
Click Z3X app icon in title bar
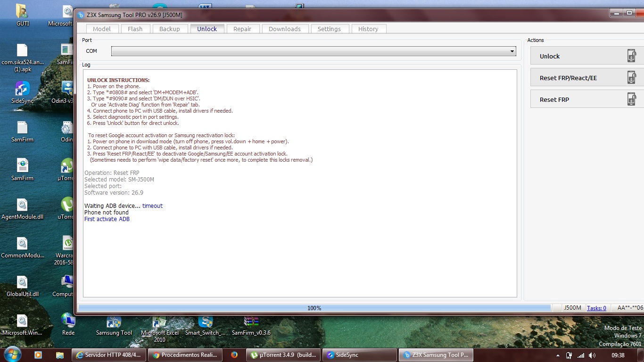(81, 15)
